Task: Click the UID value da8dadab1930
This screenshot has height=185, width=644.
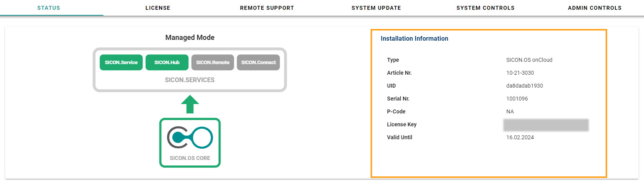Action: [x=525, y=86]
